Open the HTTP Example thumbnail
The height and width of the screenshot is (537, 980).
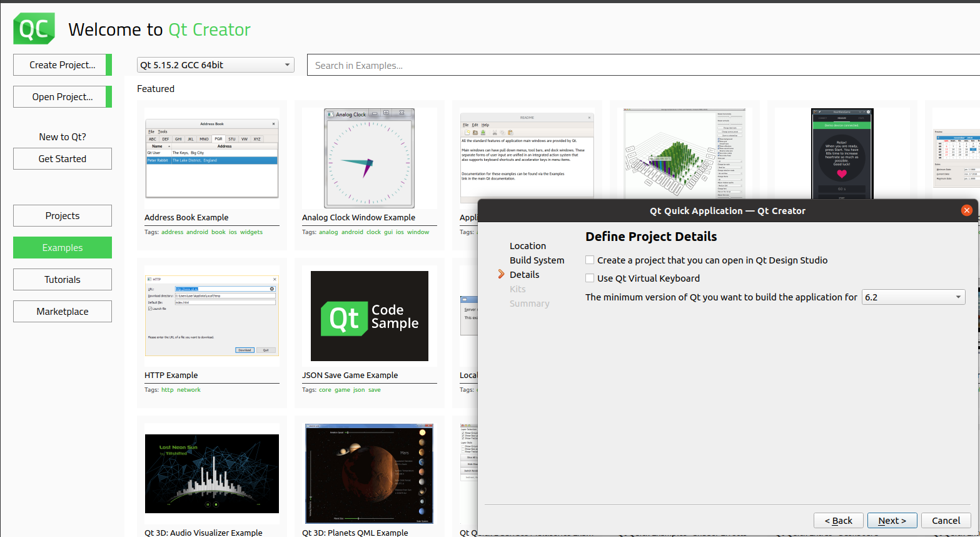pos(211,316)
